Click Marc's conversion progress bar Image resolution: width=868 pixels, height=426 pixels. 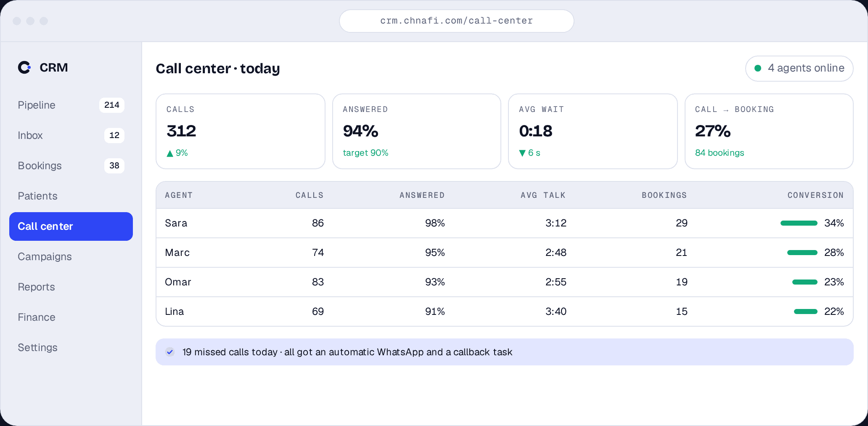click(x=802, y=253)
